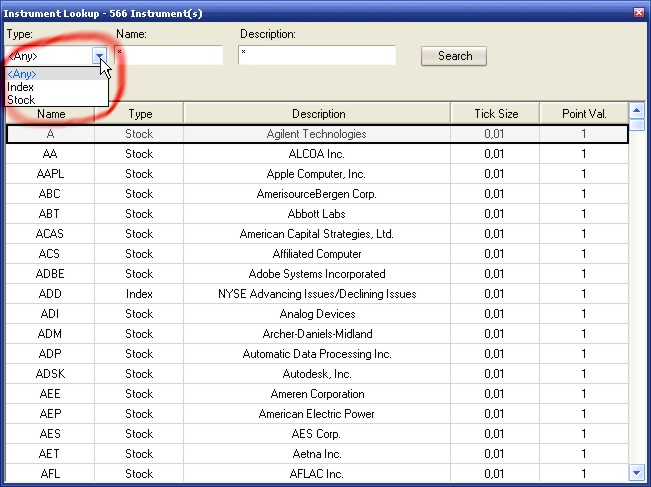Click the scrollbar up arrow
The height and width of the screenshot is (487, 651).
click(x=636, y=110)
